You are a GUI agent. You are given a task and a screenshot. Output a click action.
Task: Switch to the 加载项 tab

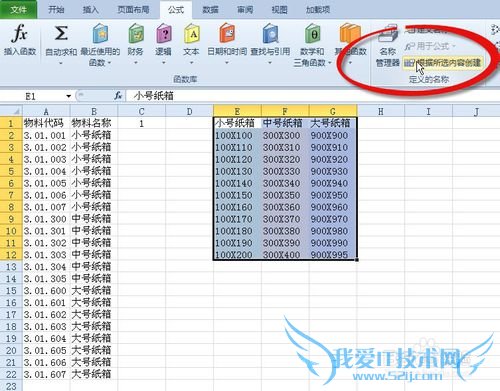coord(318,9)
